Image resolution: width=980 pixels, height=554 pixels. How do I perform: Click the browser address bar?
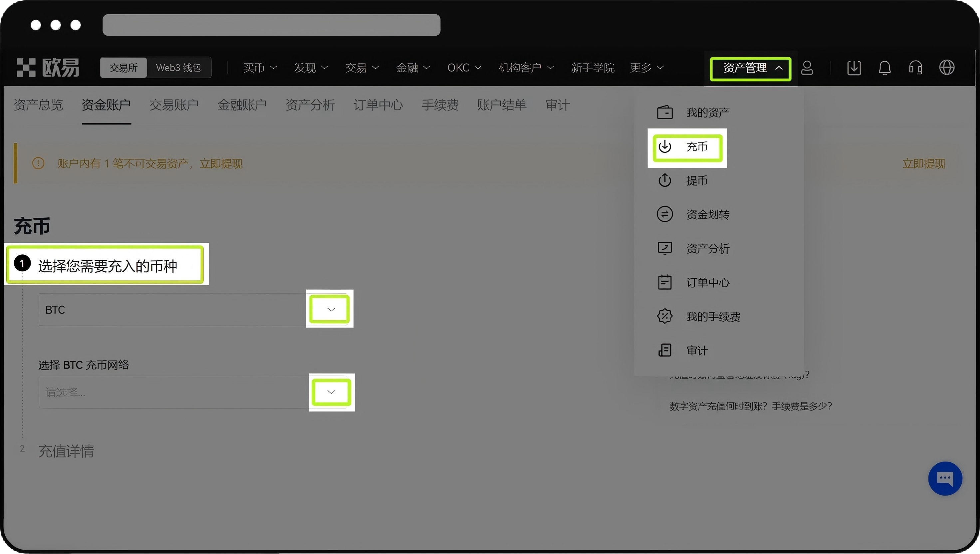[271, 25]
